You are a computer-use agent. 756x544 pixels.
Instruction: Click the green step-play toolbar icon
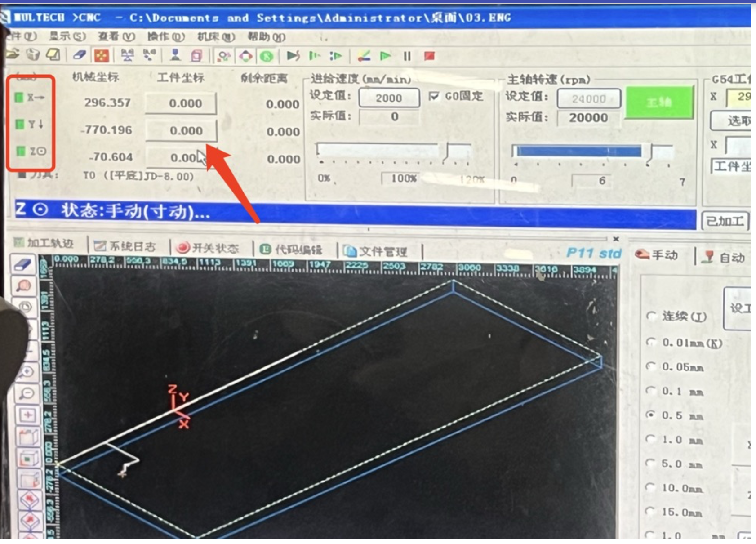(x=315, y=56)
